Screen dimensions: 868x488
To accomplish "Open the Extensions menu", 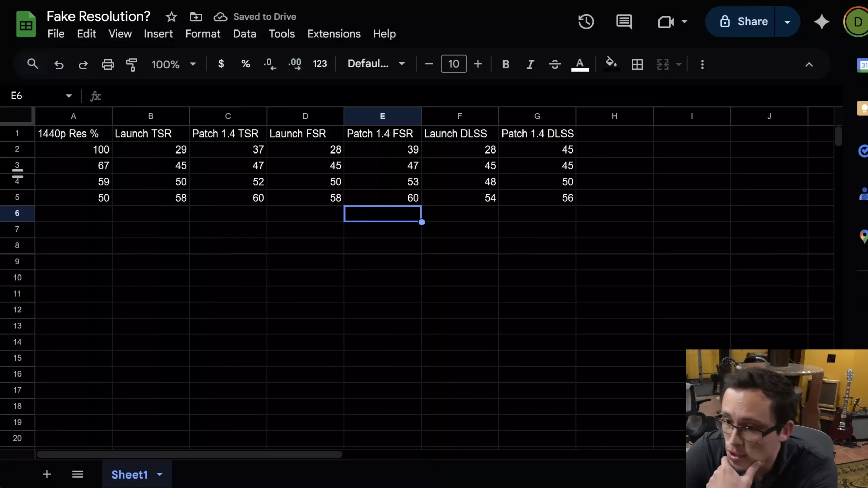I will point(334,34).
